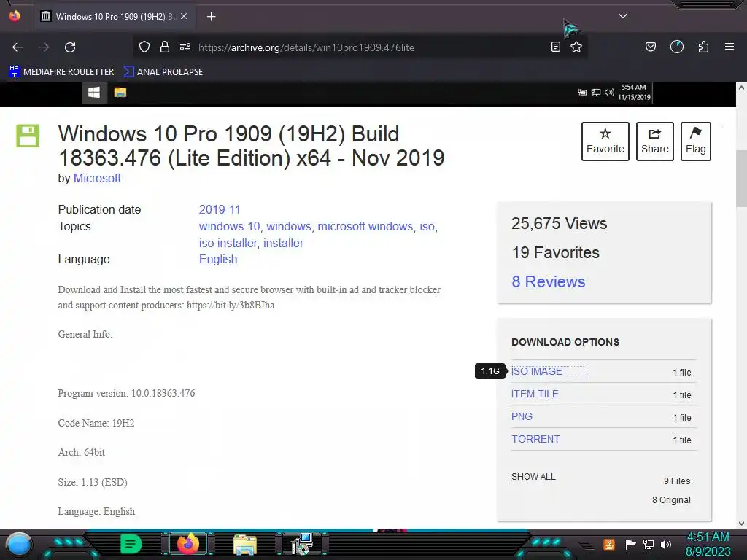The width and height of the screenshot is (747, 560).
Task: Open the computer installer icon in taskbar
Action: (301, 544)
